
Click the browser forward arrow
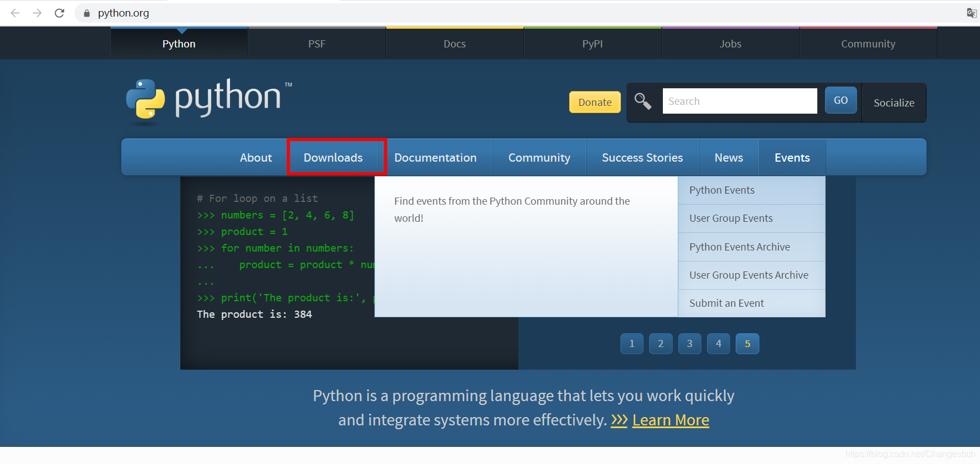click(x=38, y=13)
